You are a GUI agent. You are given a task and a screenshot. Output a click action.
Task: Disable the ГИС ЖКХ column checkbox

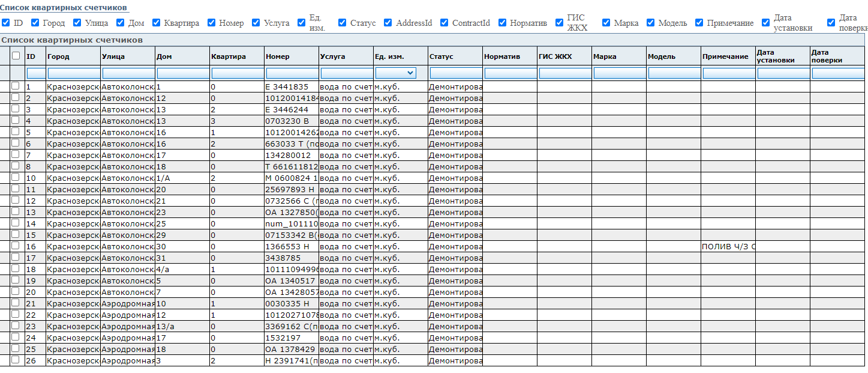[559, 23]
